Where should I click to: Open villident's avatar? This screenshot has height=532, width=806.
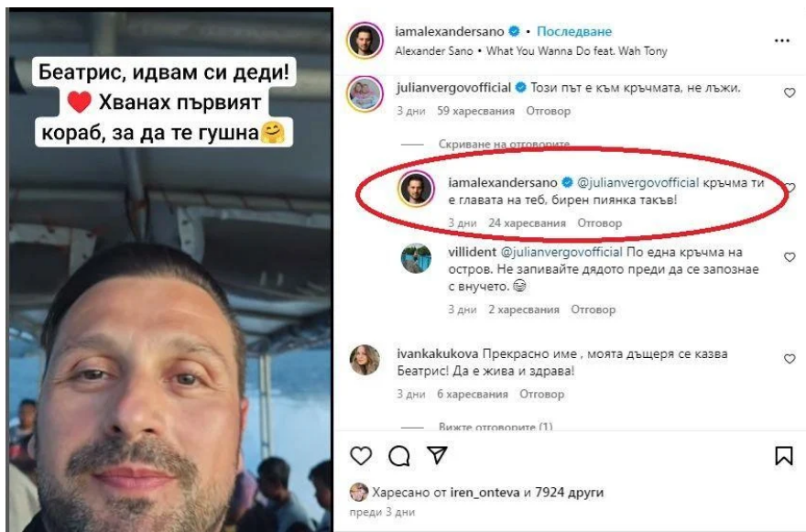coord(416,258)
